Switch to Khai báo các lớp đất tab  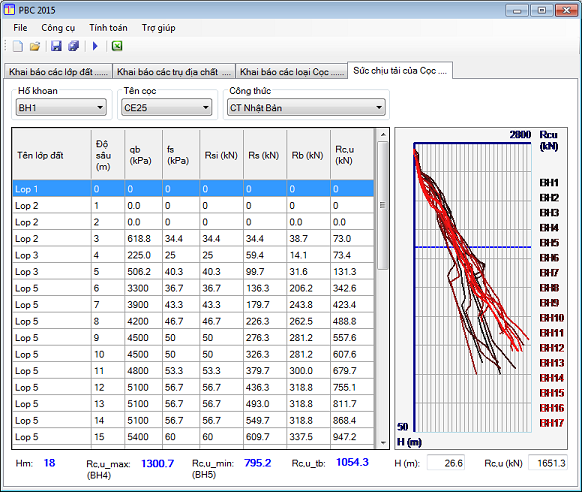pos(58,72)
